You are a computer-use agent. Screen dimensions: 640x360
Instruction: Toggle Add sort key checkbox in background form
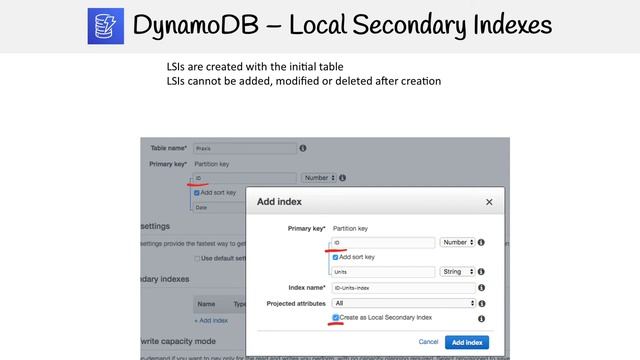[x=197, y=193]
